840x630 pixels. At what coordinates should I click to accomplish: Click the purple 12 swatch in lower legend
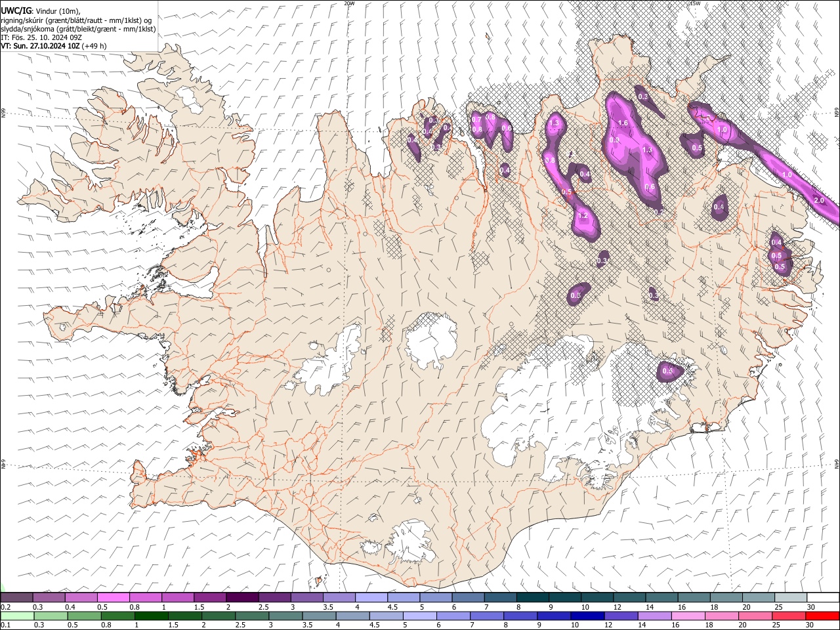point(620,616)
